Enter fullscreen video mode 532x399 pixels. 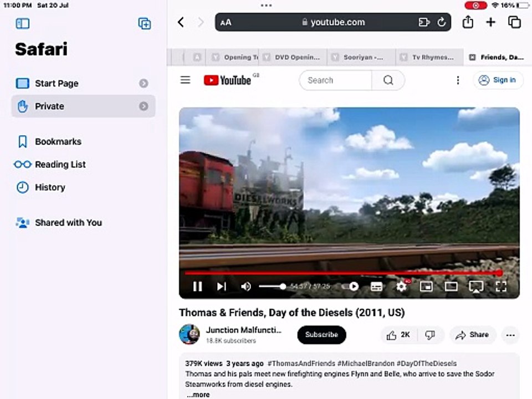[x=501, y=287]
